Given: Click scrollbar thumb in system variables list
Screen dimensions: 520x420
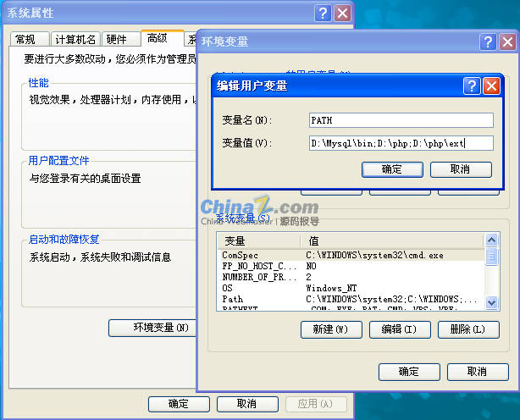Looking at the screenshot, I should pos(491,257).
